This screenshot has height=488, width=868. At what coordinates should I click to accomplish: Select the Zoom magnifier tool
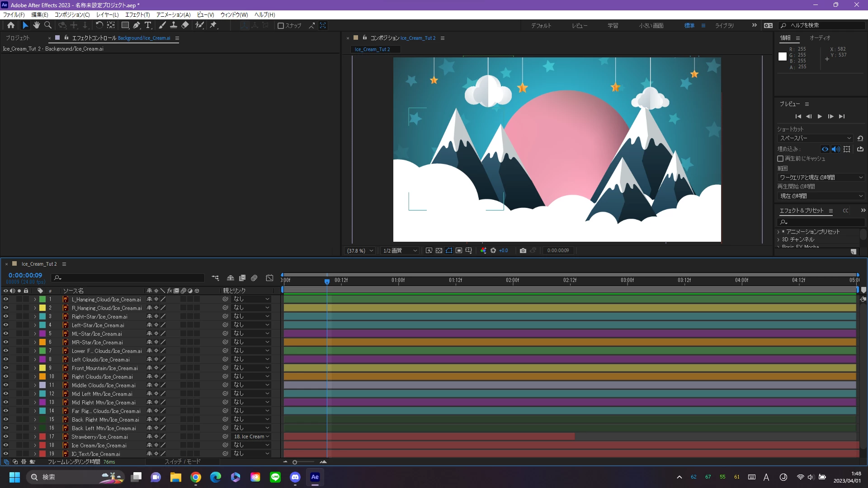coord(48,25)
